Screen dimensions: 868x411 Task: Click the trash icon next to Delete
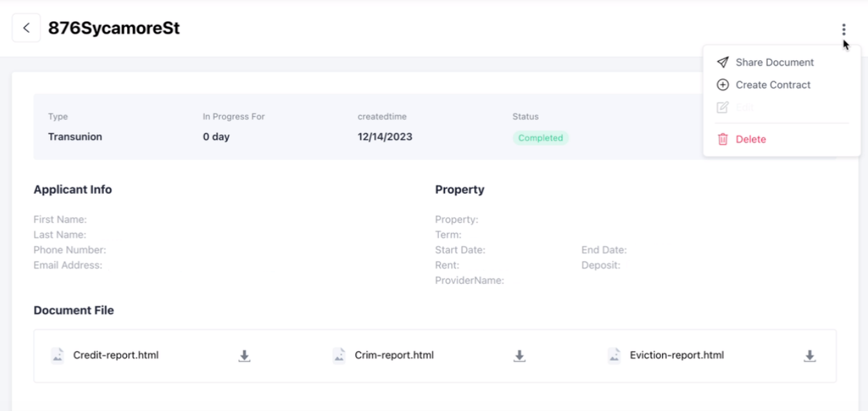pos(723,139)
